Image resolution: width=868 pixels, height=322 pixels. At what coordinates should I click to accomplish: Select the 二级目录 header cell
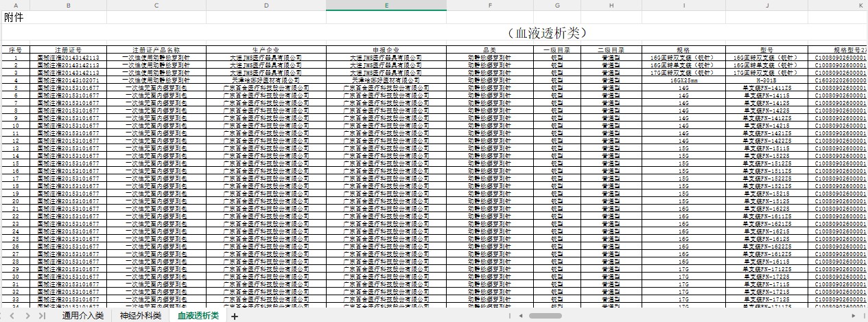pyautogui.click(x=610, y=50)
